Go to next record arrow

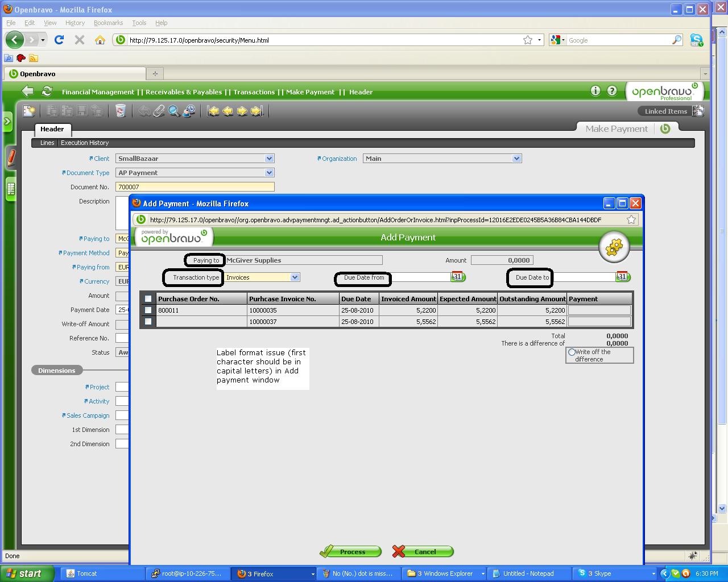click(x=242, y=111)
